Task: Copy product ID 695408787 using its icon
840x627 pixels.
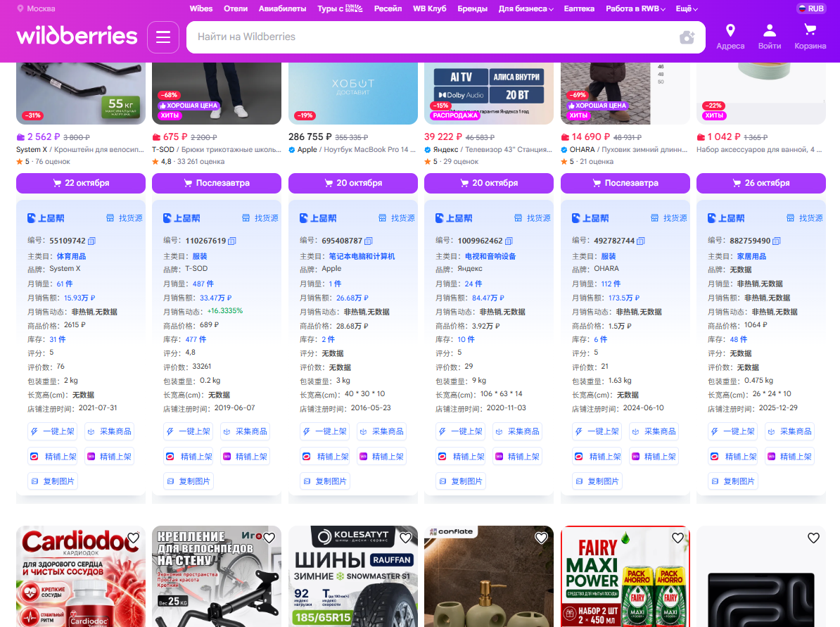Action: 369,241
